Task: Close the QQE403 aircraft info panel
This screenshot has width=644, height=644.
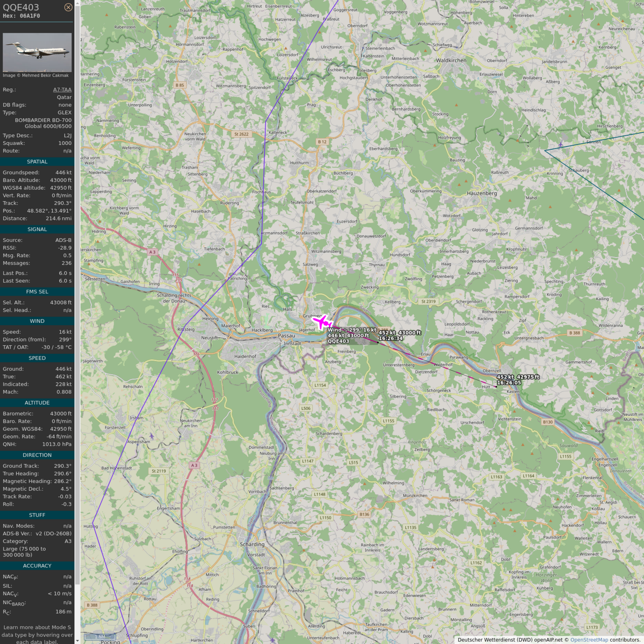Action: coord(68,7)
